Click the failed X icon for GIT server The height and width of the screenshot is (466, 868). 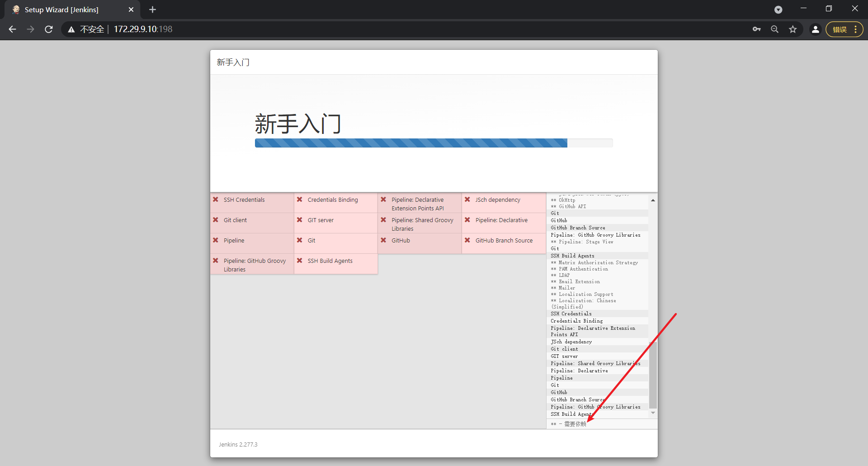point(299,220)
